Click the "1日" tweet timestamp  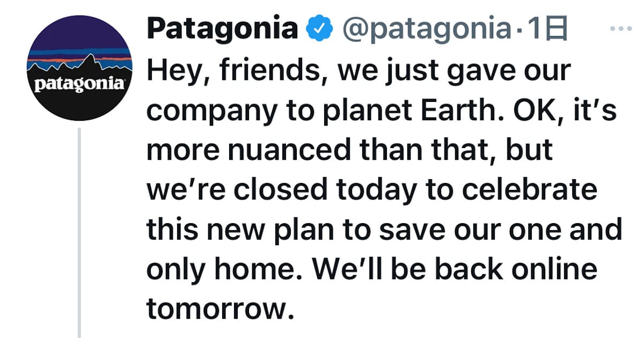546,28
